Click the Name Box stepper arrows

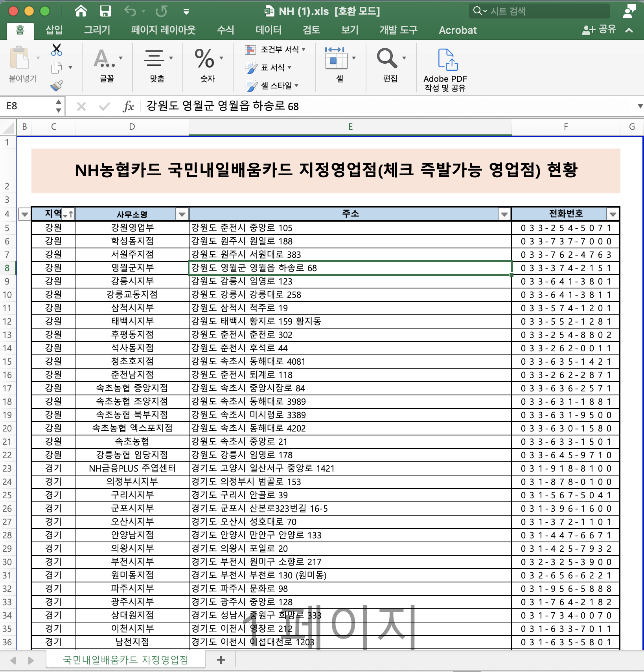point(59,106)
